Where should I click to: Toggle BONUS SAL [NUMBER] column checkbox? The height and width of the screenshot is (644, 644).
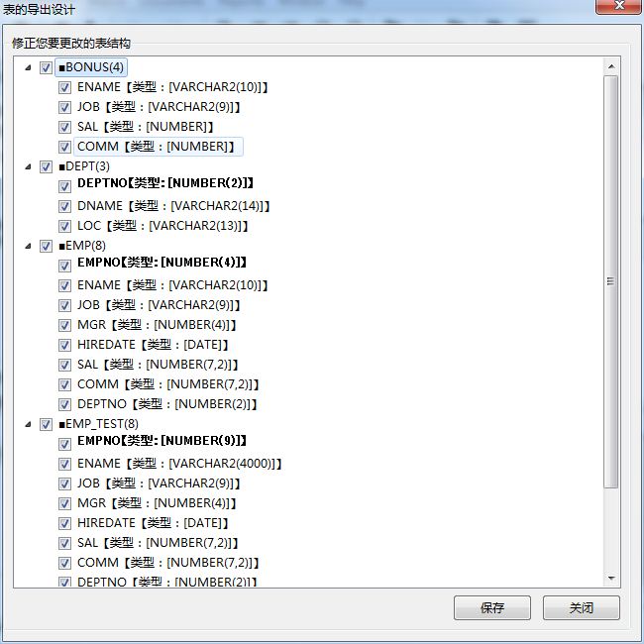click(64, 127)
